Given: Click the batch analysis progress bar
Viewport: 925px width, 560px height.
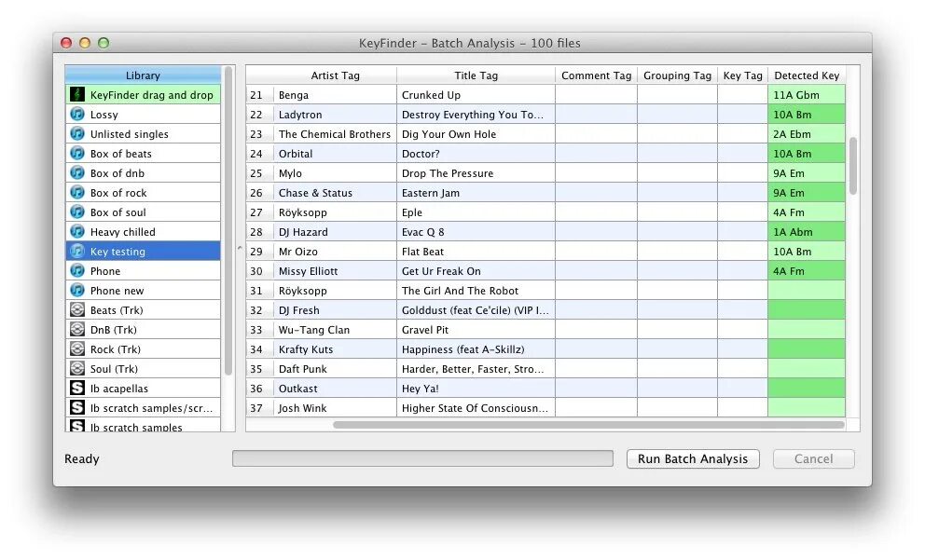Looking at the screenshot, I should [422, 458].
